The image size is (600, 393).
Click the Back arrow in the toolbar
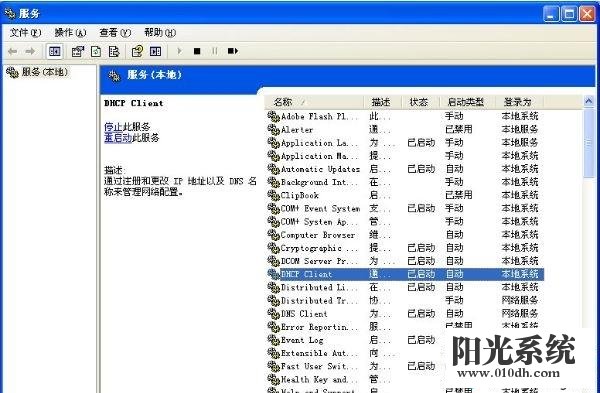[12, 51]
